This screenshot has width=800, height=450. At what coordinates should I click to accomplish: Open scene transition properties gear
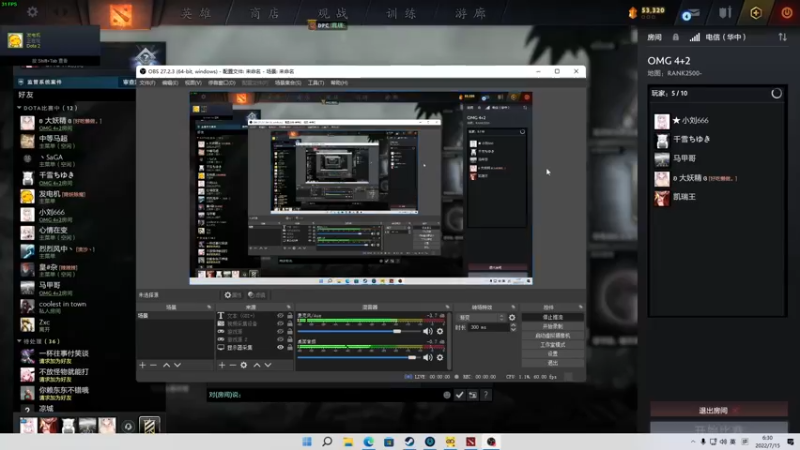tap(512, 317)
